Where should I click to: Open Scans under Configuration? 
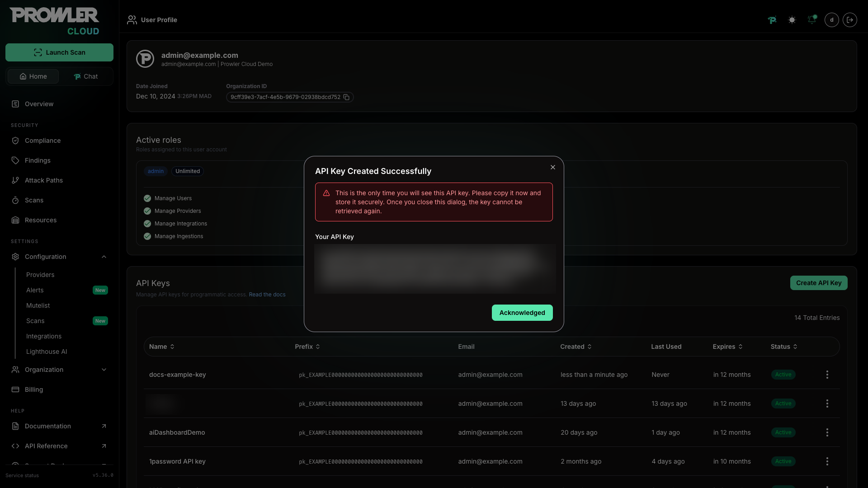click(x=35, y=321)
